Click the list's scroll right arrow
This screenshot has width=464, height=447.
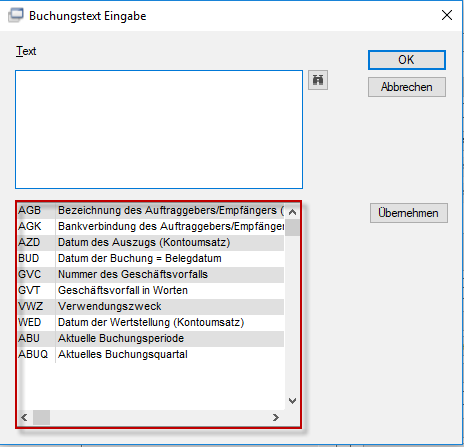[276, 417]
